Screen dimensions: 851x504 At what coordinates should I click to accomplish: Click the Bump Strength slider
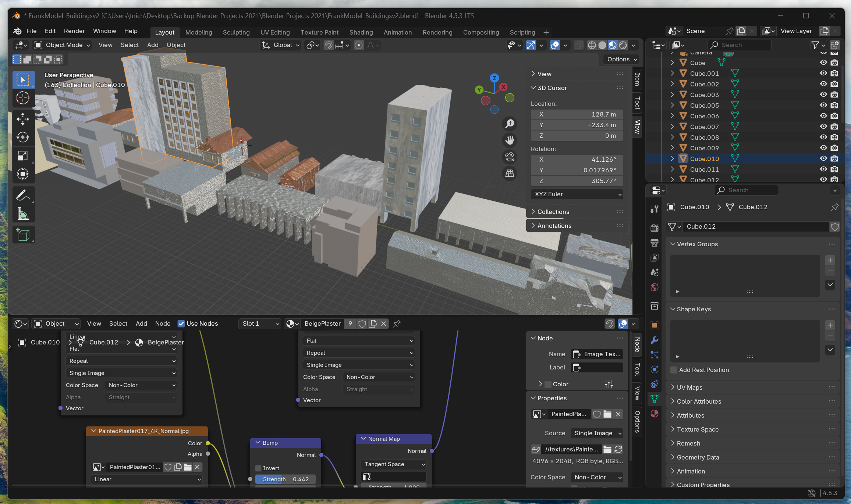click(286, 479)
